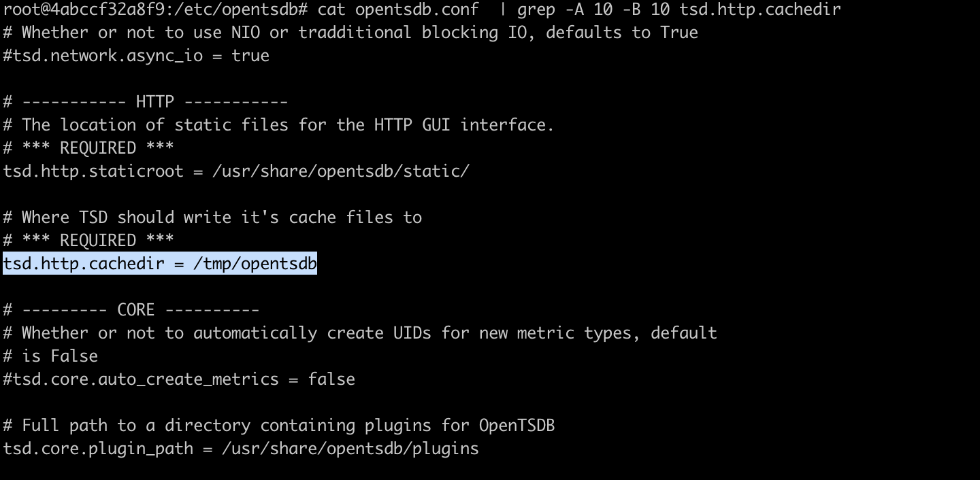
Task: Click the first *** REQUIRED *** comment
Action: coord(98,148)
